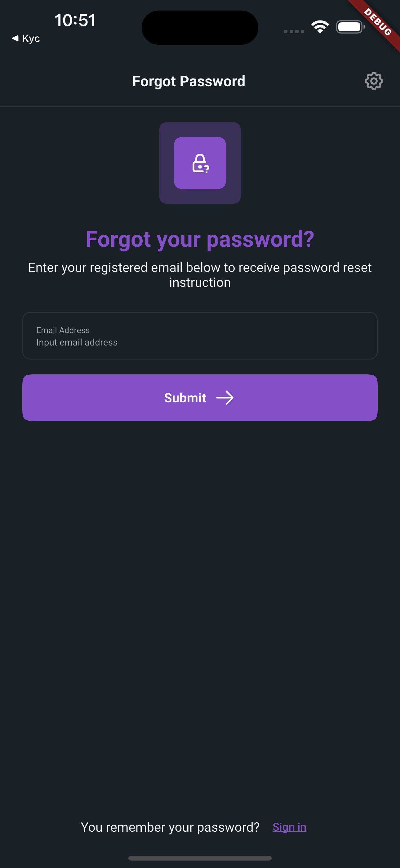This screenshot has width=400, height=868.
Task: Click the "Input email address" placeholder text
Action: [77, 342]
